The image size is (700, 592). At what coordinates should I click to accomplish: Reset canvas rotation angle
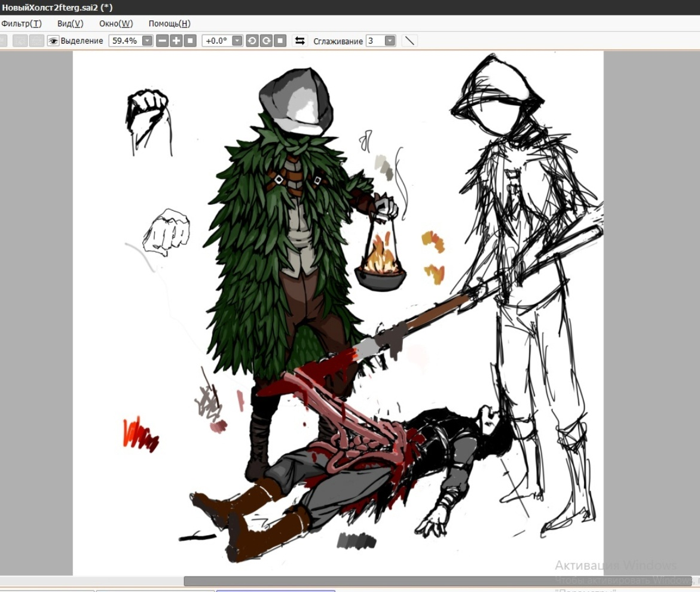(x=279, y=41)
